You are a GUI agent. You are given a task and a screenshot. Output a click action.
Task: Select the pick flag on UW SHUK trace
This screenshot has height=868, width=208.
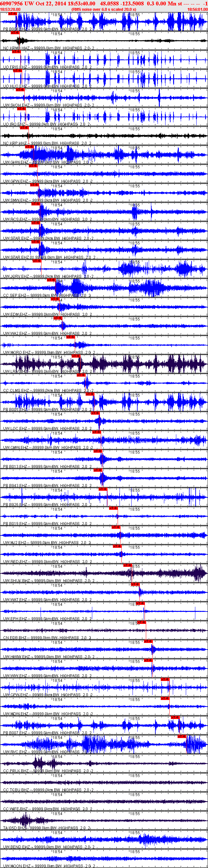(x=127, y=565)
